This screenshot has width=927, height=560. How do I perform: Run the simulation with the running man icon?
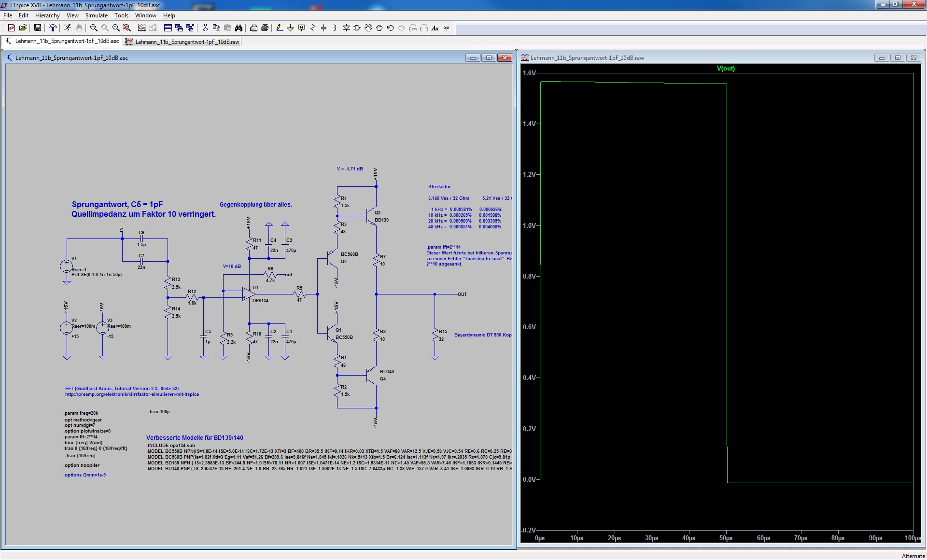point(67,28)
